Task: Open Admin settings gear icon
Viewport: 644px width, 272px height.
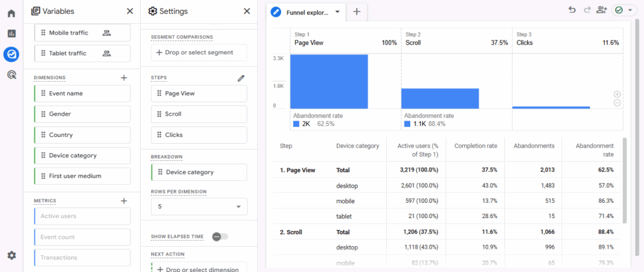Action: tap(11, 255)
